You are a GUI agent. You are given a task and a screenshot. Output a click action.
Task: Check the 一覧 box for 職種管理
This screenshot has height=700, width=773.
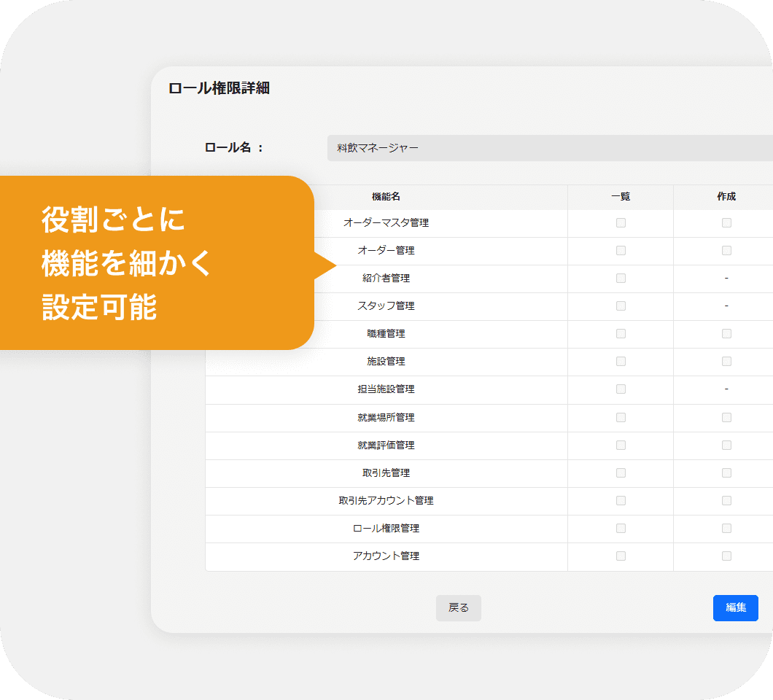(621, 334)
